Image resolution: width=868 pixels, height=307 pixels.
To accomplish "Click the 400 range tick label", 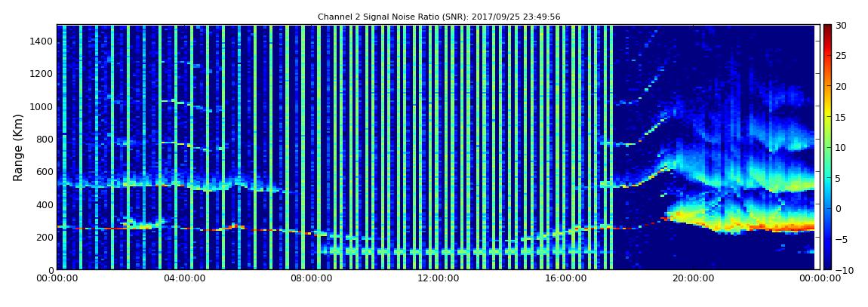I will tap(45, 204).
